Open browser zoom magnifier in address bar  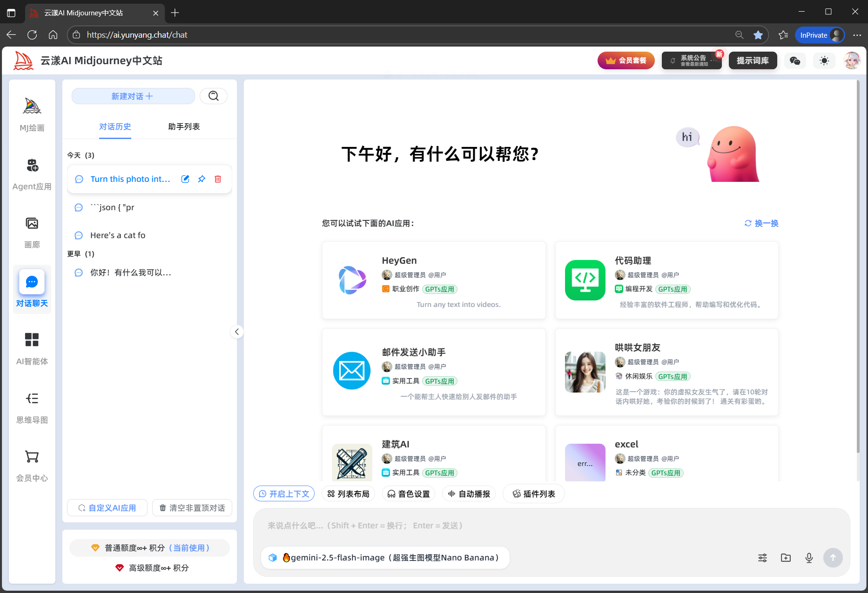739,35
